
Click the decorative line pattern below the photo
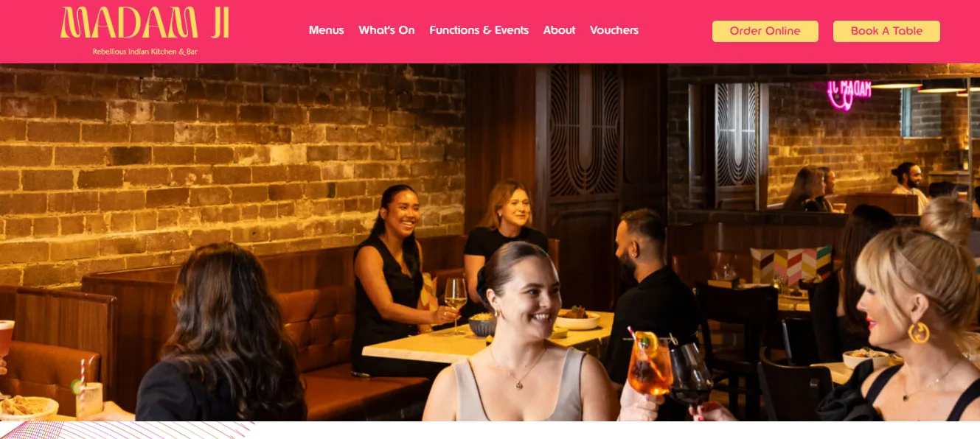pyautogui.click(x=127, y=430)
